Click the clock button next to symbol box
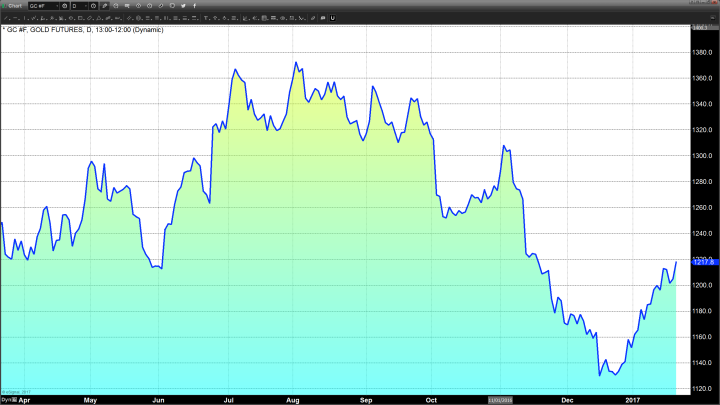 point(65,6)
